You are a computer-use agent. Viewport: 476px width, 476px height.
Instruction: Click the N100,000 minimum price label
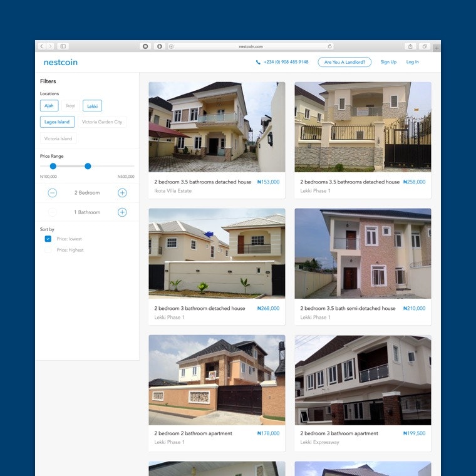[x=48, y=177]
